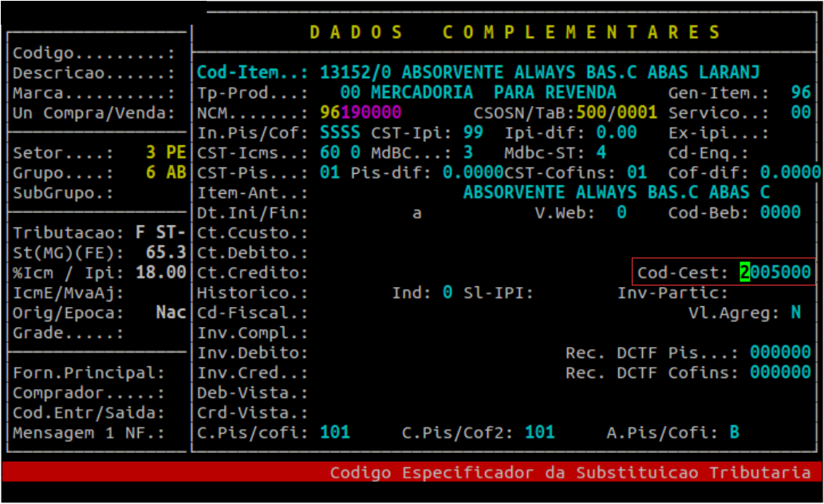Select the A.Pis/Cofi B value
The width and height of the screenshot is (824, 504).
[734, 432]
